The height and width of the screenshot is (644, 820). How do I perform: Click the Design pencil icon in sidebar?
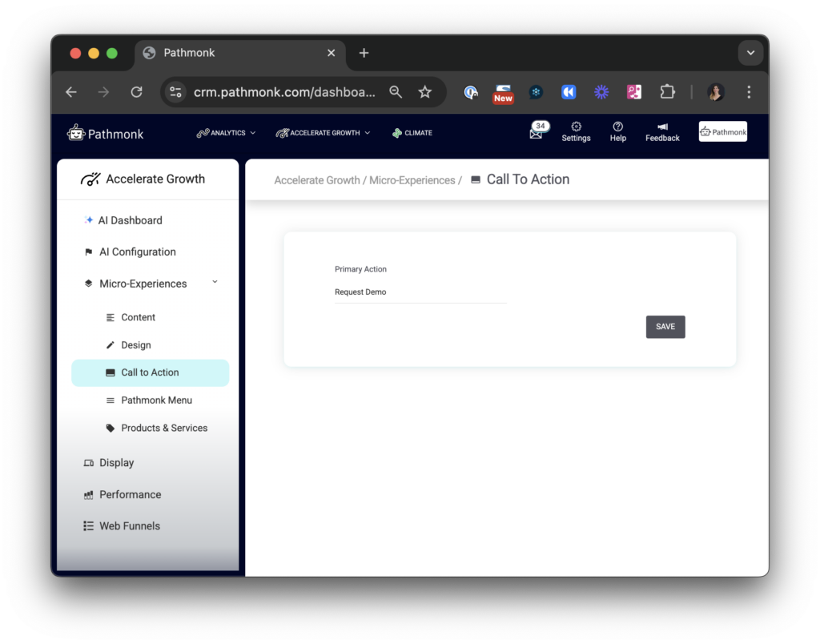tap(109, 344)
